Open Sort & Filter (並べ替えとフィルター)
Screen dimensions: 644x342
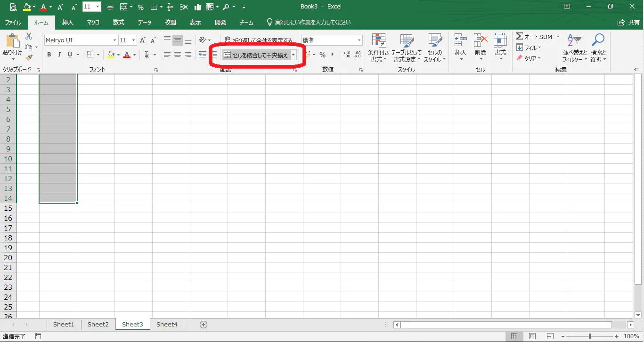[575, 48]
